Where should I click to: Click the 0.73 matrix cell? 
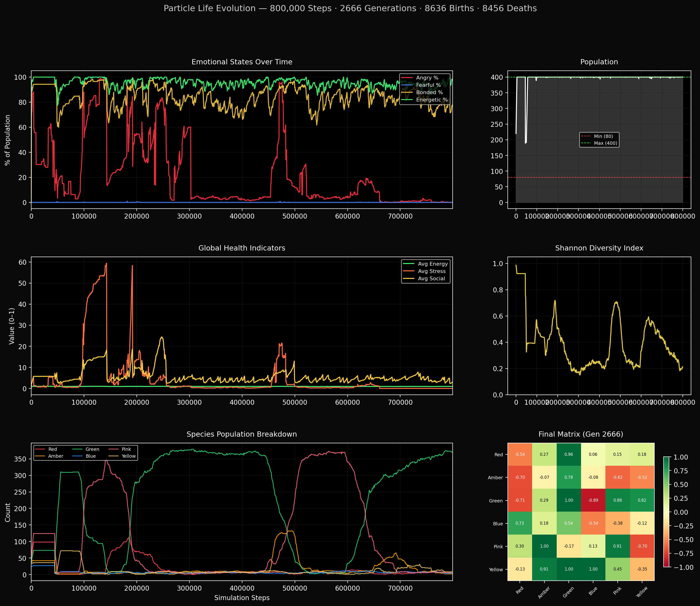tap(520, 523)
